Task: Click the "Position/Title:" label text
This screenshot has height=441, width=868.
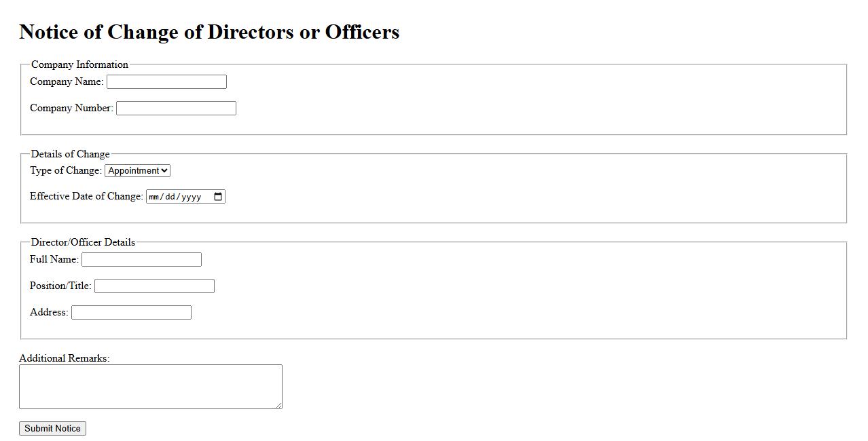Action: [60, 286]
